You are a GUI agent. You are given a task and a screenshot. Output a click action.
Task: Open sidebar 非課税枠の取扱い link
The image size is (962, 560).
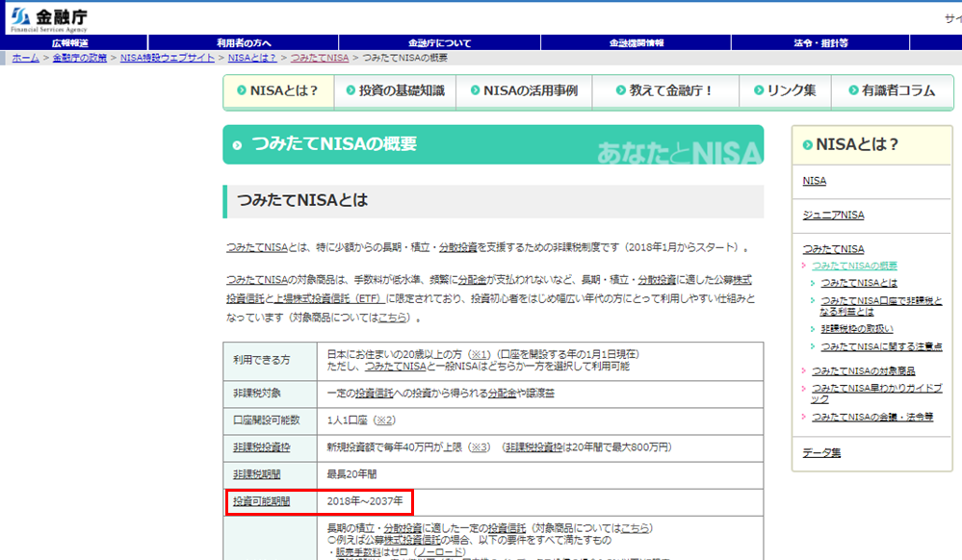pyautogui.click(x=856, y=329)
